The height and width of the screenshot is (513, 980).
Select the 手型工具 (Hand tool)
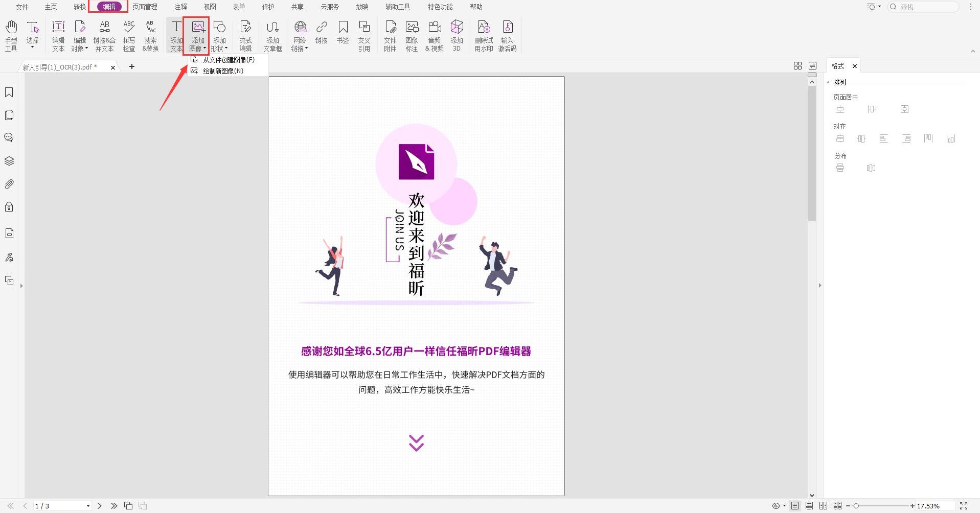11,33
